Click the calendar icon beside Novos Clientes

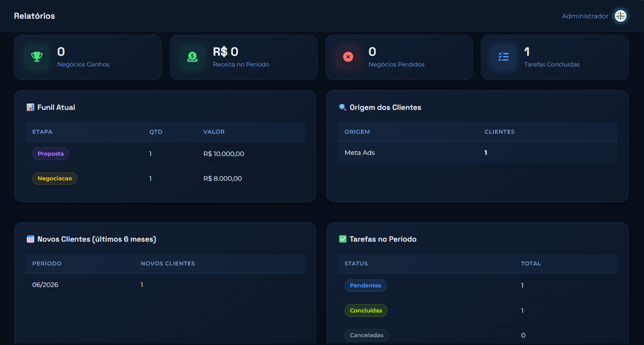[30, 239]
